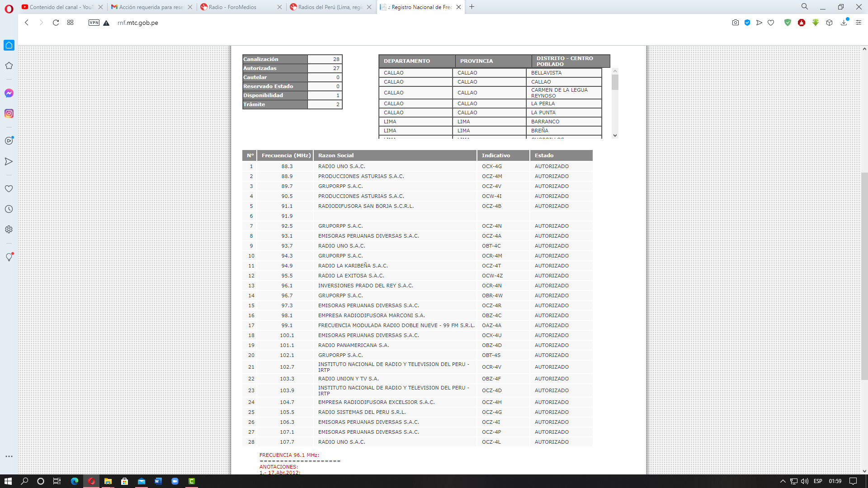Image resolution: width=868 pixels, height=488 pixels.
Task: Open a new tab with plus button
Action: pos(472,7)
